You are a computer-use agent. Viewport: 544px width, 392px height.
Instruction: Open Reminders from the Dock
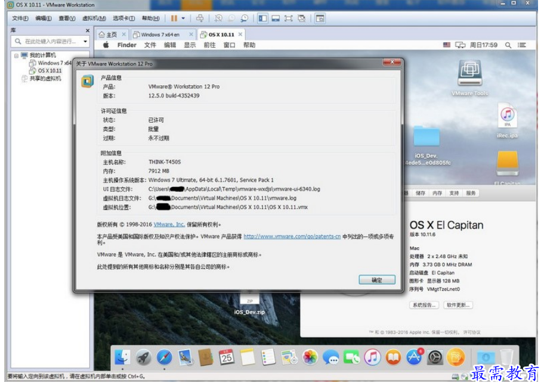coord(268,357)
